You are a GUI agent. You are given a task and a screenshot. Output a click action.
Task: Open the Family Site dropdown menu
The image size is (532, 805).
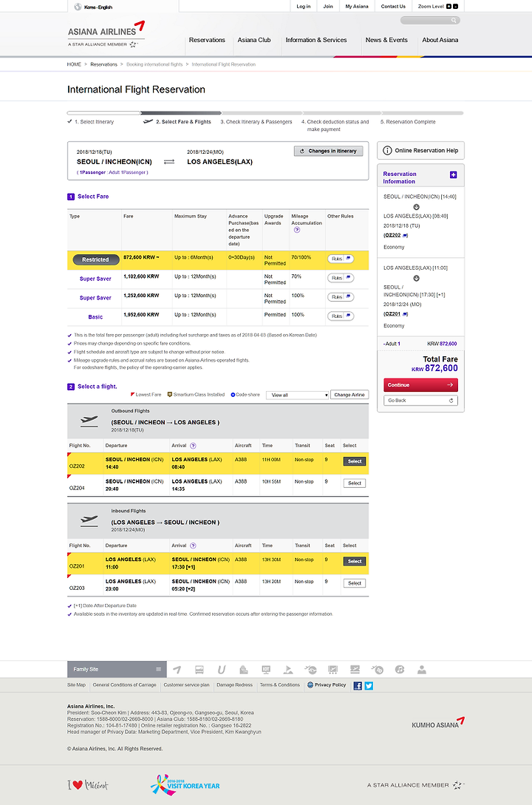click(x=117, y=670)
